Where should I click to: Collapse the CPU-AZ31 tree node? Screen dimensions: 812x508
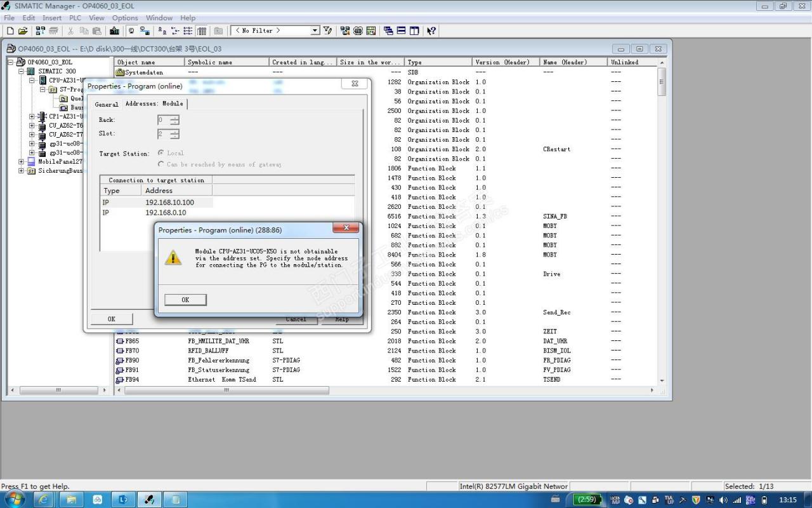pos(32,81)
